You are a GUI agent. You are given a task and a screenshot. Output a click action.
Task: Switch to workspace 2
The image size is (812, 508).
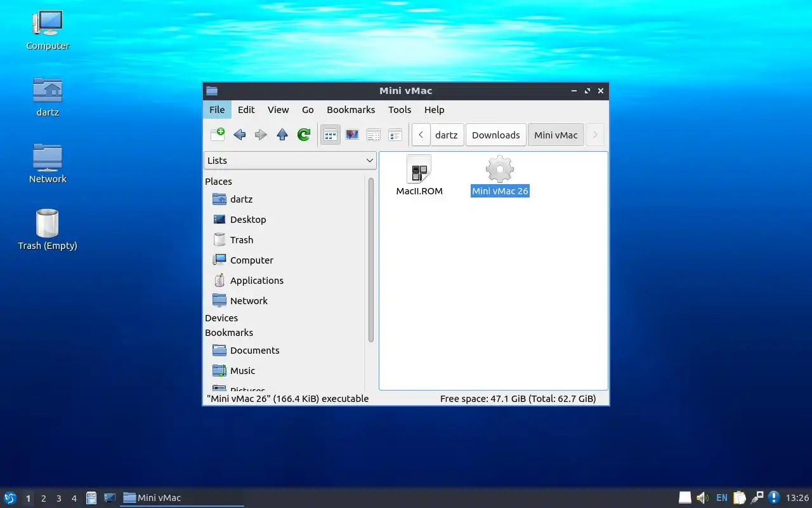43,498
